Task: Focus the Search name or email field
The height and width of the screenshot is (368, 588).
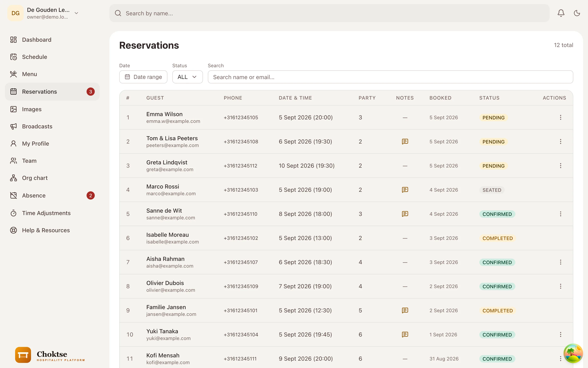Action: [x=390, y=77]
